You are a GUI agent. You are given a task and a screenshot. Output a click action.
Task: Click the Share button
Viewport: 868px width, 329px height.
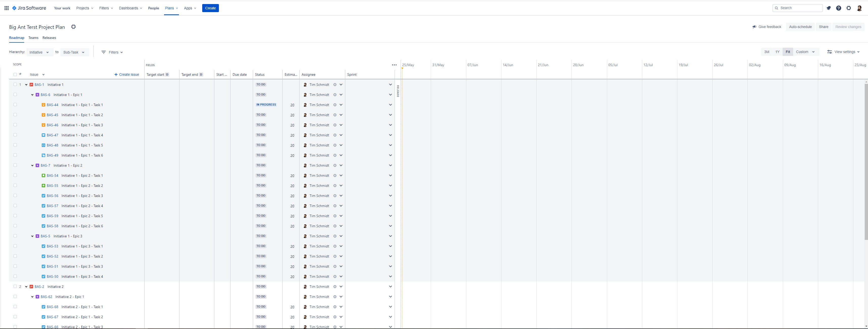pyautogui.click(x=824, y=27)
